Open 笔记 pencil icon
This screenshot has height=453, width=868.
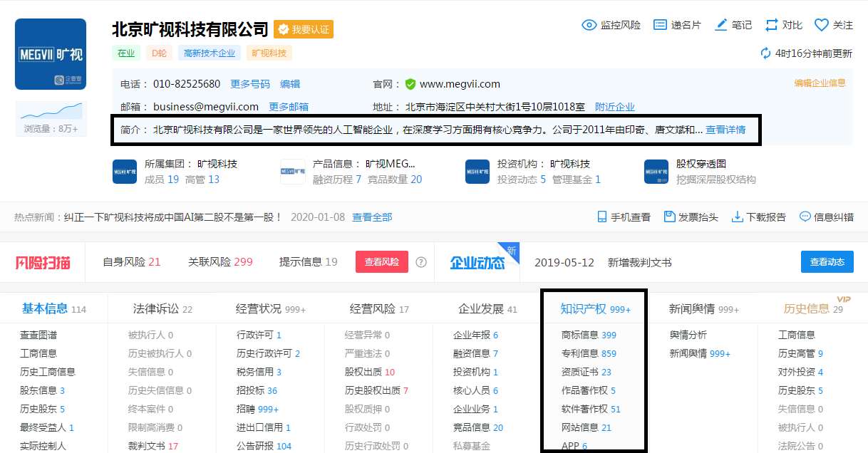point(721,25)
